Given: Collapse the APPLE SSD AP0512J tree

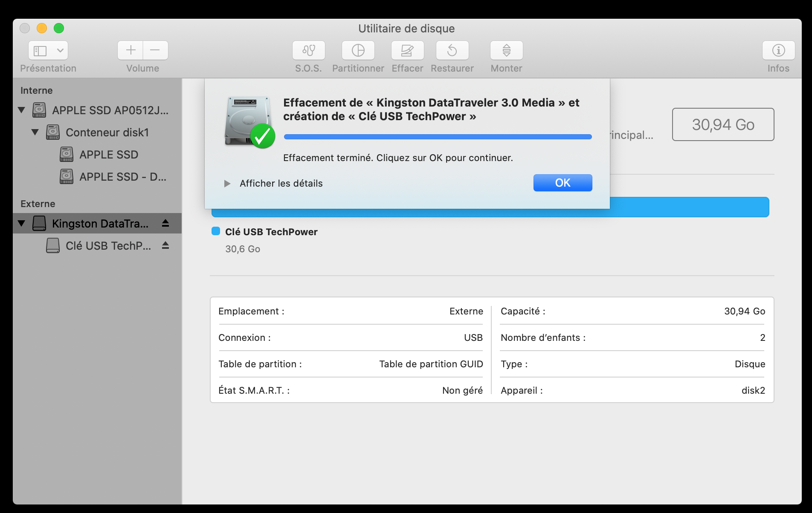Looking at the screenshot, I should click(21, 110).
